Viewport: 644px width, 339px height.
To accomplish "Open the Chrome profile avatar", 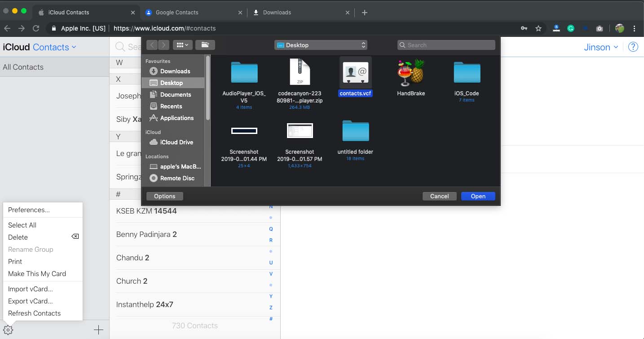I will click(620, 28).
